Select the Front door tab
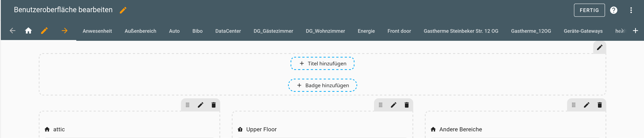 399,31
